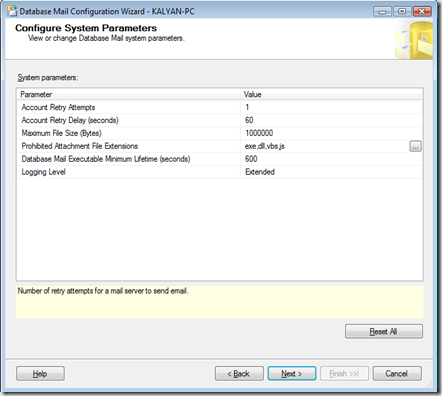Click the Value column header
This screenshot has width=442, height=396.
click(331, 94)
